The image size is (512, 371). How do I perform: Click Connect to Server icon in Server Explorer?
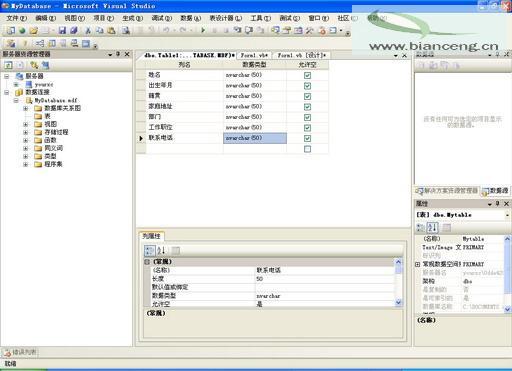pyautogui.click(x=45, y=65)
